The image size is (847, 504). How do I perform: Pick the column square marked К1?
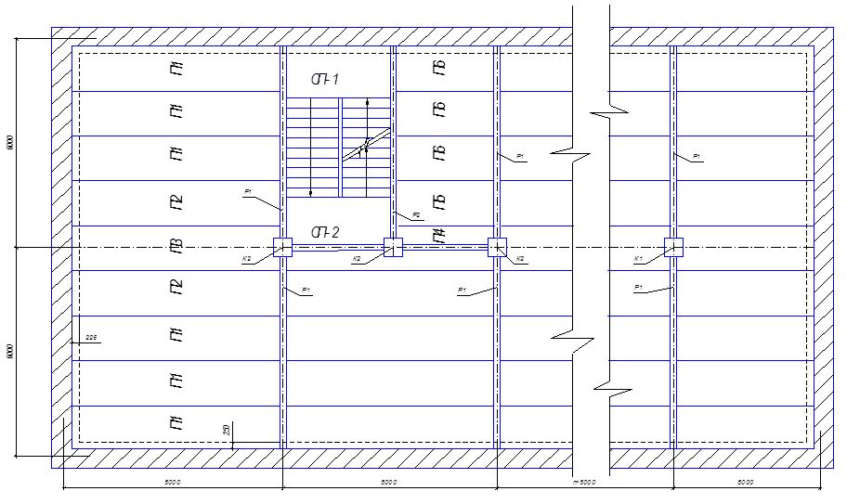point(673,247)
